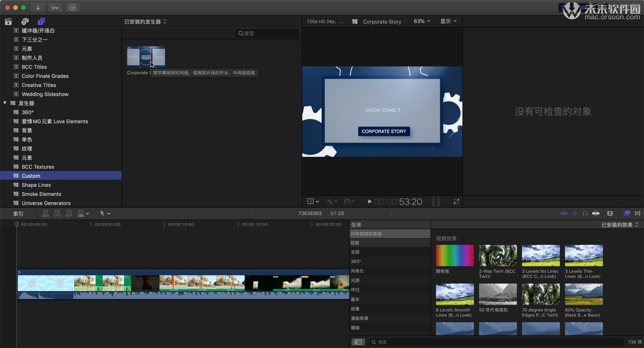The width and height of the screenshot is (644, 348).
Task: Toggle solo headphones button
Action: [585, 213]
